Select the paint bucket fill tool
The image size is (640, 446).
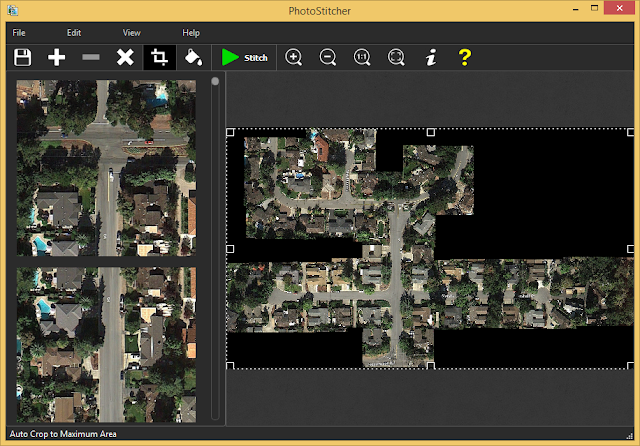point(193,58)
